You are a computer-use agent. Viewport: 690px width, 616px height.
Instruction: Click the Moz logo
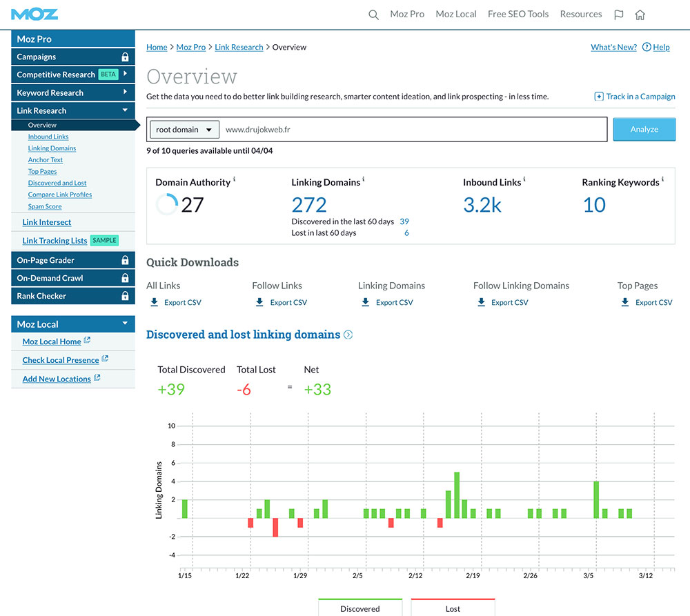(34, 14)
